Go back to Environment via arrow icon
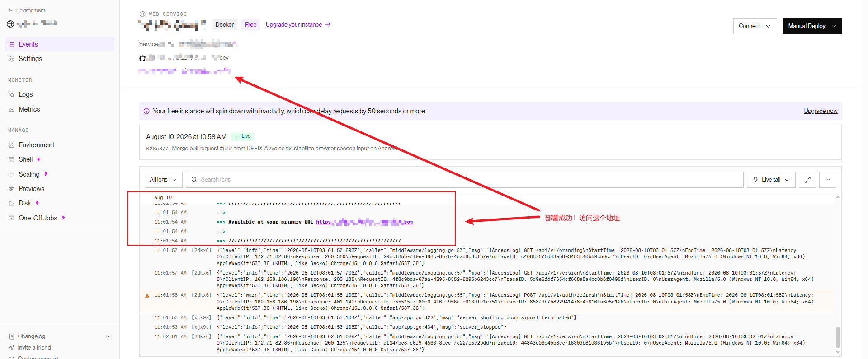 point(10,10)
